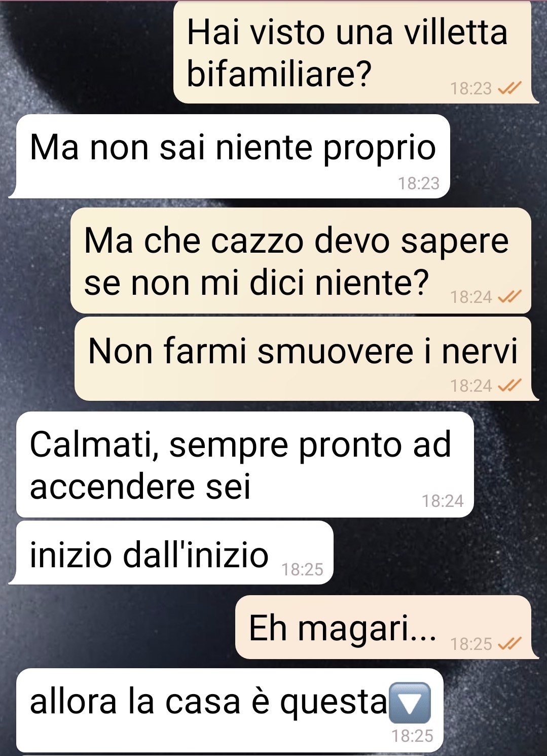The width and height of the screenshot is (547, 756).
Task: Tap the 'Non farmi smuovere i nervi' bubble
Action: pos(303,359)
